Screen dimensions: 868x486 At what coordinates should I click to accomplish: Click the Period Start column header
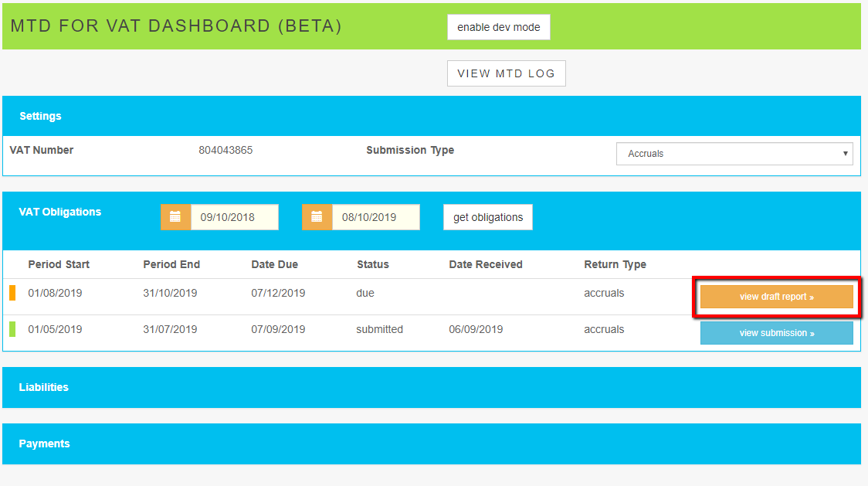pyautogui.click(x=59, y=264)
